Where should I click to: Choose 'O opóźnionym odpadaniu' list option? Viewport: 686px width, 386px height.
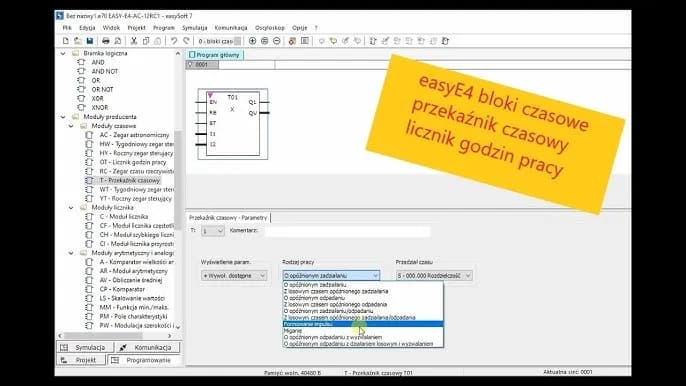363,298
